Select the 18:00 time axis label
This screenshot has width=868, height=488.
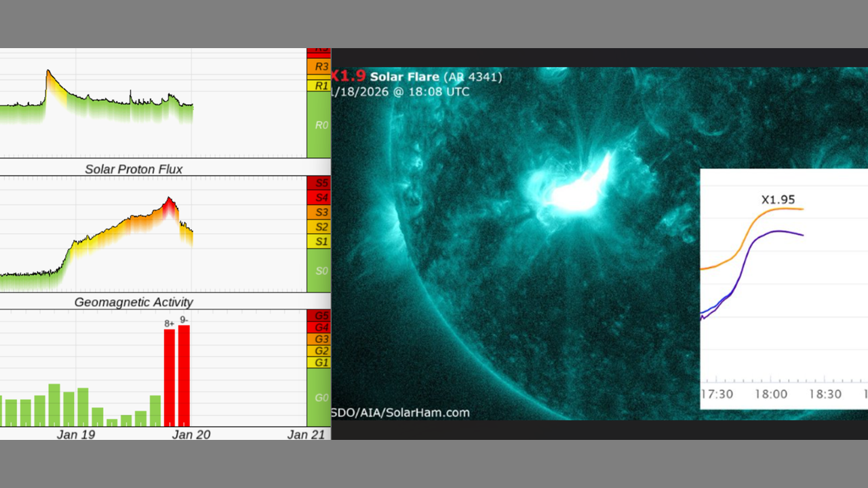(771, 394)
